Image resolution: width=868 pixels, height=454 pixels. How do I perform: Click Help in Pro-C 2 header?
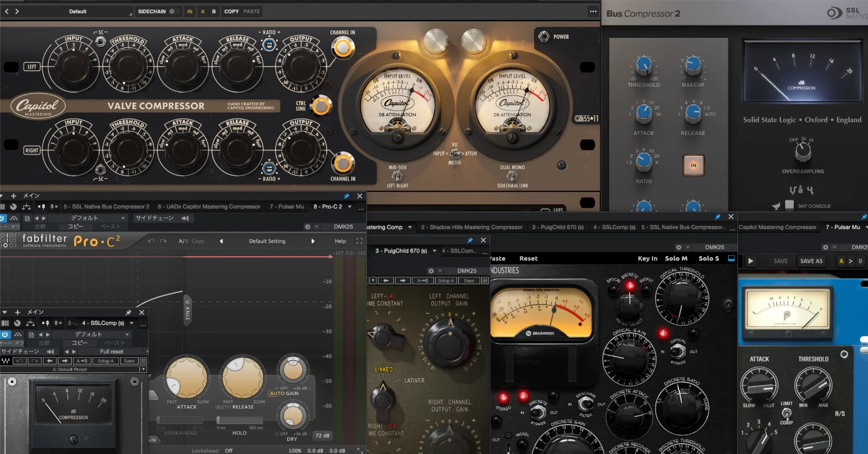[x=340, y=241]
